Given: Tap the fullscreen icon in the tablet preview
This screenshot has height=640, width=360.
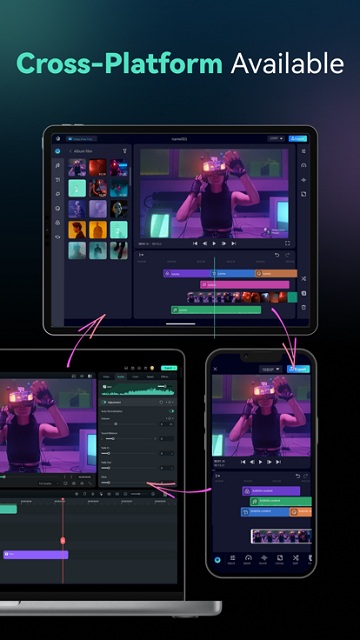Looking at the screenshot, I should [287, 243].
